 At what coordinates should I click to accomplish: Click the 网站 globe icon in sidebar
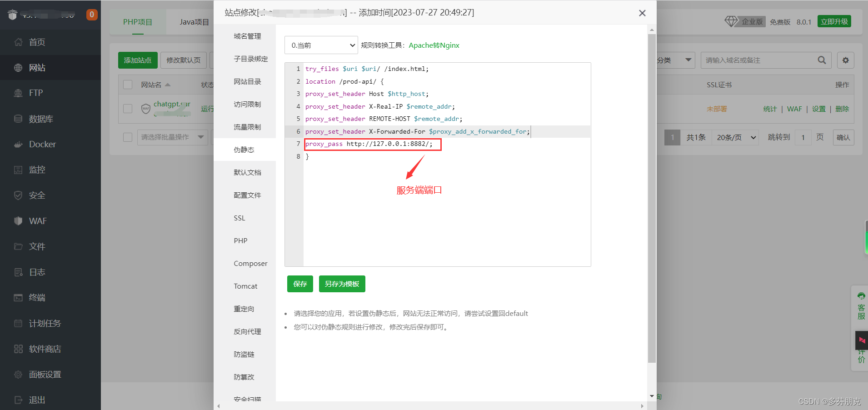click(18, 68)
